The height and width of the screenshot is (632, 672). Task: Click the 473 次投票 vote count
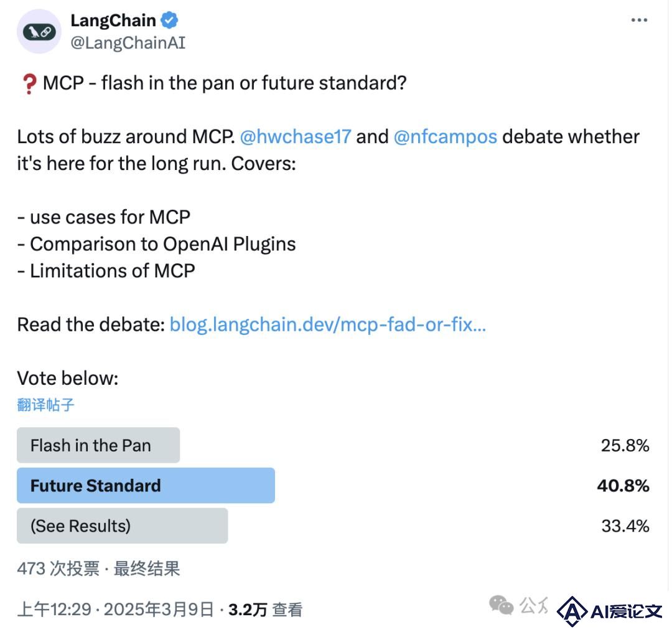click(x=58, y=568)
